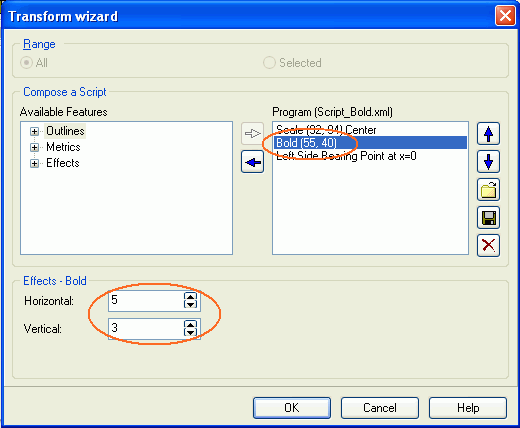Viewport: 520px width, 428px height.
Task: Click the greyed add feature right arrow
Action: [x=253, y=134]
